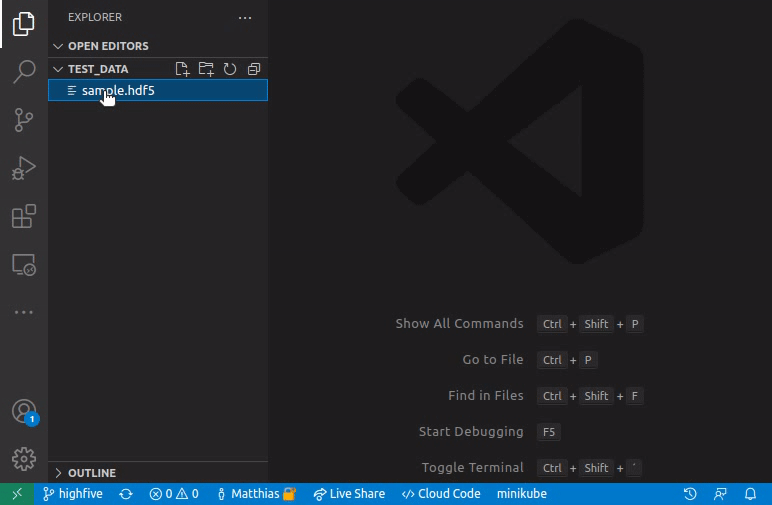Open sample.hdf5 file
772x505 pixels.
pyautogui.click(x=158, y=90)
